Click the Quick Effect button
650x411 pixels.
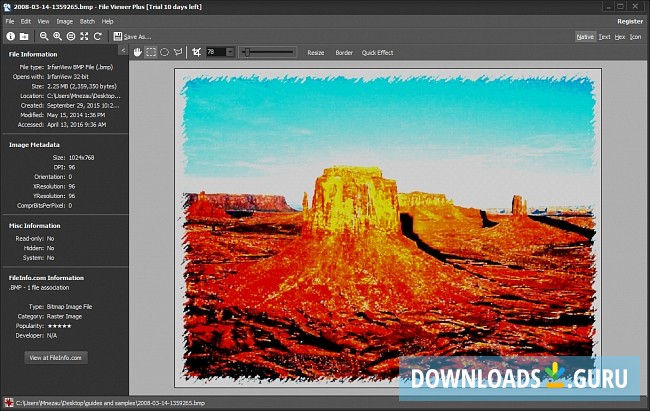377,53
